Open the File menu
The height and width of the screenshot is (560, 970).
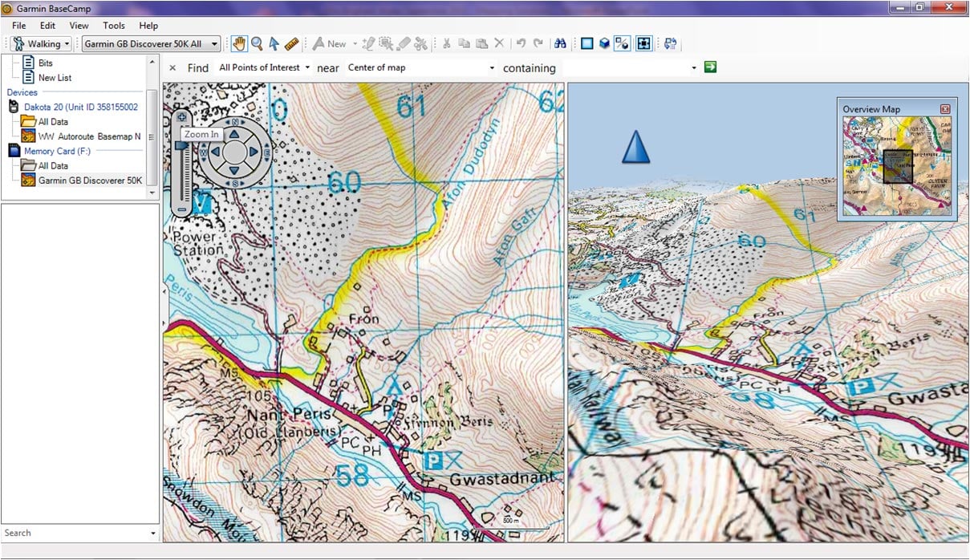[x=19, y=26]
